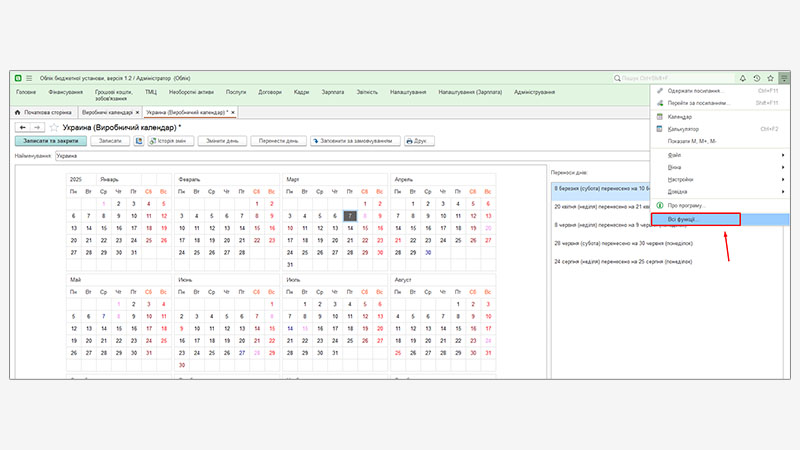Click the forward navigation arrow
This screenshot has height=450, width=800.
(37, 128)
